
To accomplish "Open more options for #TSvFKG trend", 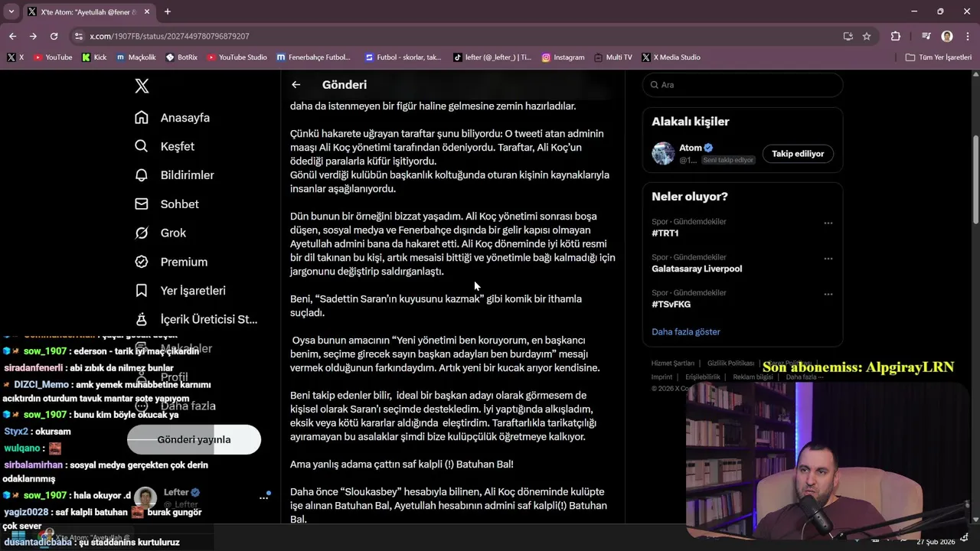I will (x=828, y=294).
